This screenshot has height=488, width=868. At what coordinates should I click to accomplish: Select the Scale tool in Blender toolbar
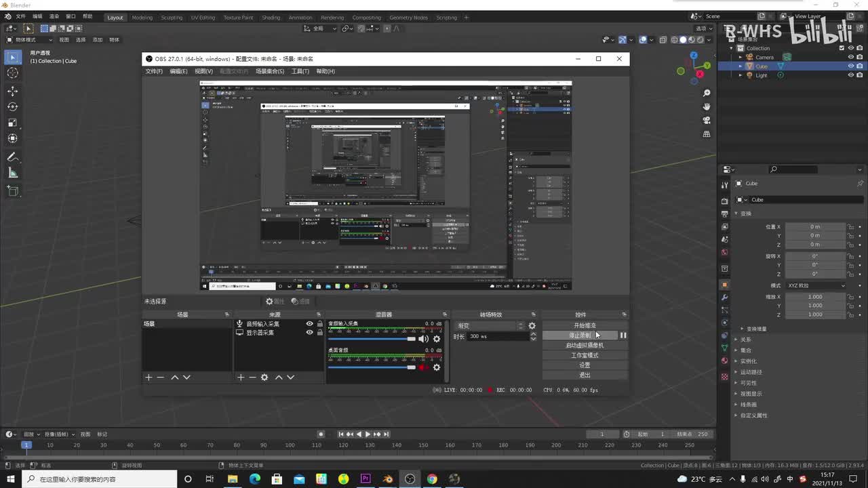click(x=12, y=123)
